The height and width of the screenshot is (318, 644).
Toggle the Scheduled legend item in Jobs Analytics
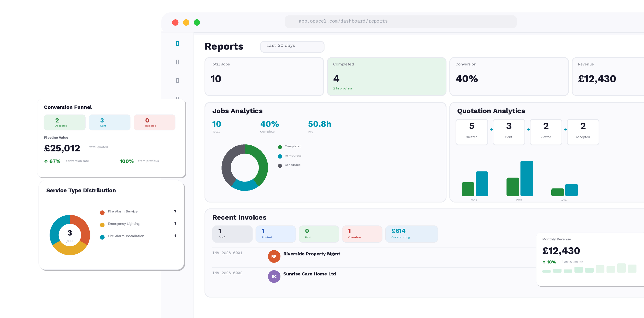280,165
